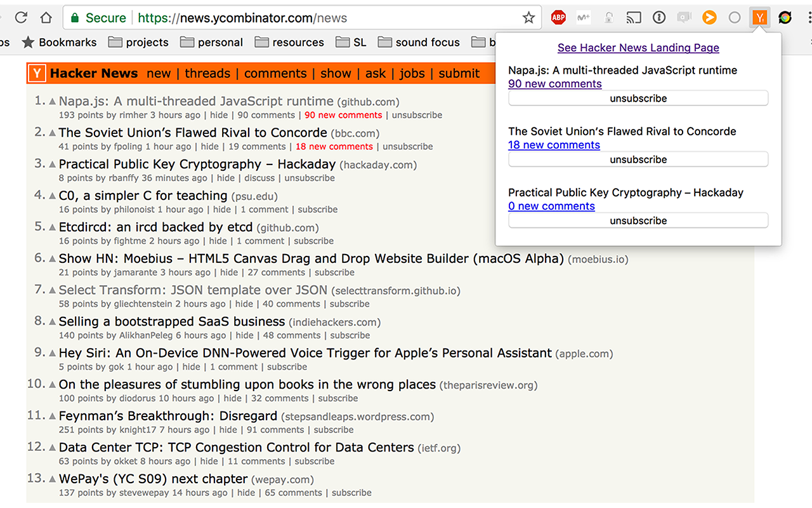Viewport: 812px width, 508px height.
Task: Reload the page with the browser refresh icon
Action: pyautogui.click(x=21, y=18)
